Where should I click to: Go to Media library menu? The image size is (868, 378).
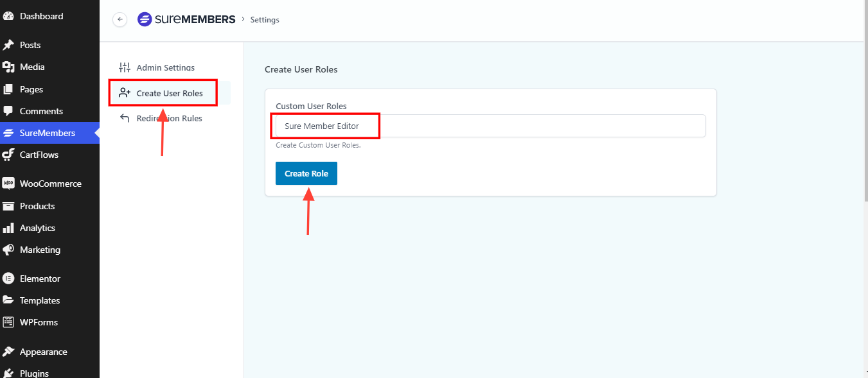(32, 67)
